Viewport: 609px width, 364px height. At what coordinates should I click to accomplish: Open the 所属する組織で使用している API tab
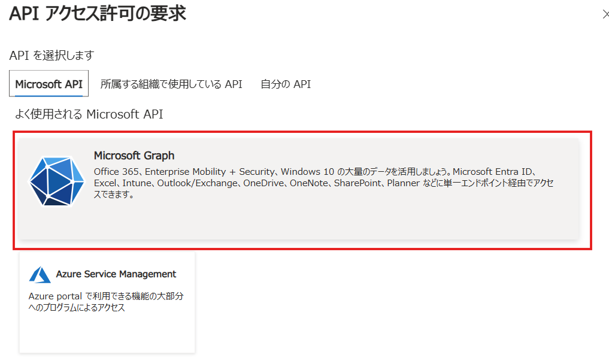[171, 84]
